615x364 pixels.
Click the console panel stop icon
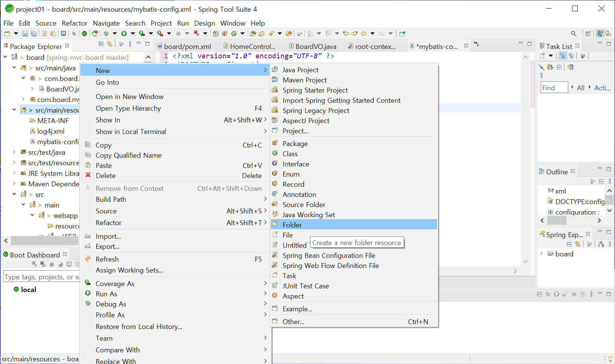[574, 294]
